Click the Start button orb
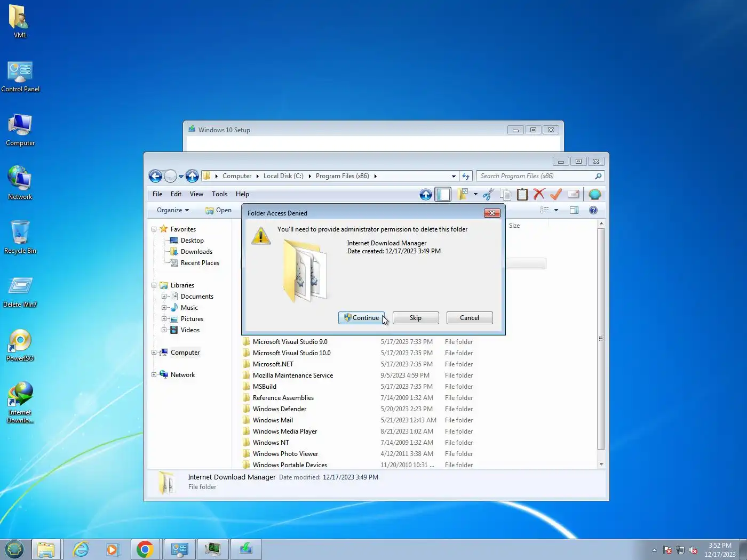Screen dimensions: 747x560 pos(14,549)
